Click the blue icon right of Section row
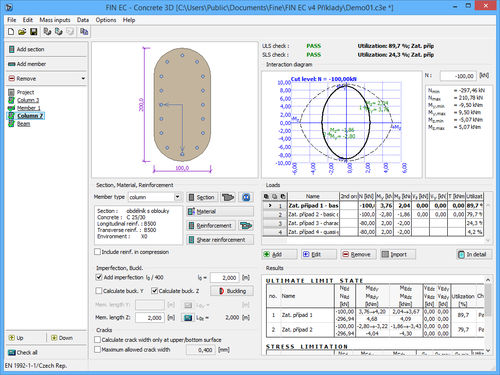Image resolution: width=500 pixels, height=375 pixels. click(246, 197)
